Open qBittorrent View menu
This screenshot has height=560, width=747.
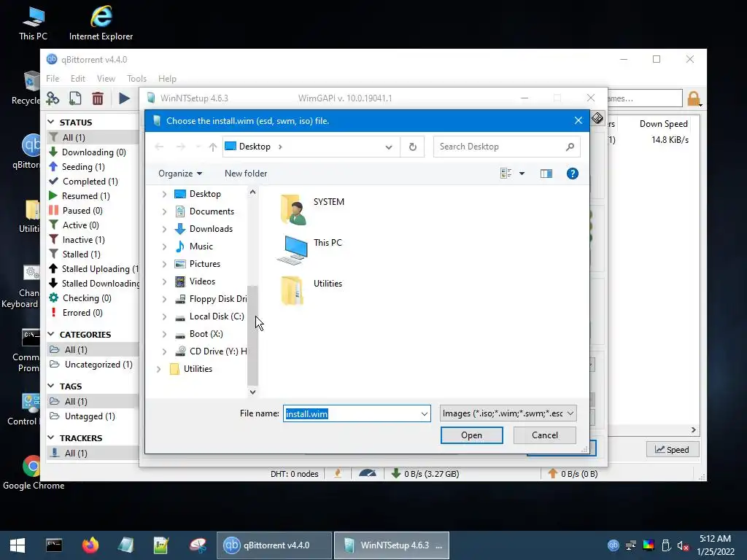pos(106,79)
